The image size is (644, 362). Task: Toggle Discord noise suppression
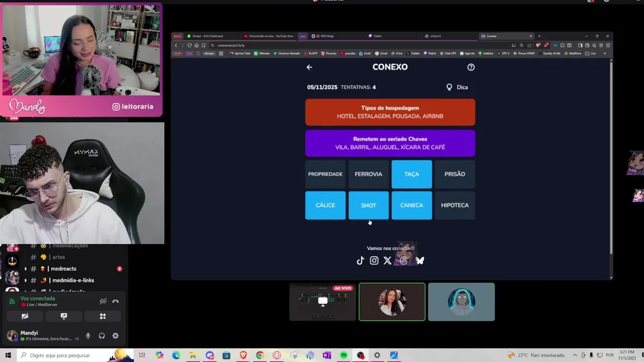(103, 301)
